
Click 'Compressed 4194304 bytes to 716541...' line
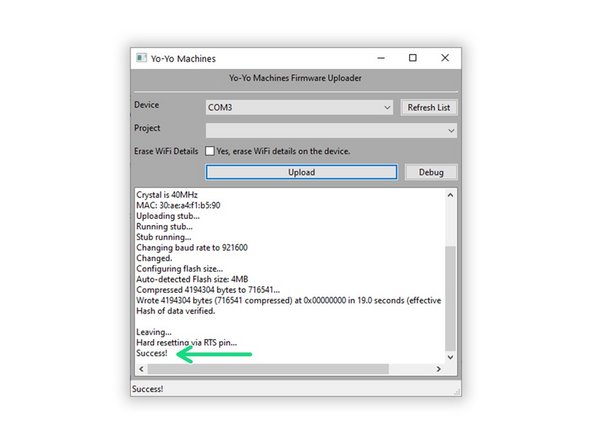[x=208, y=290]
